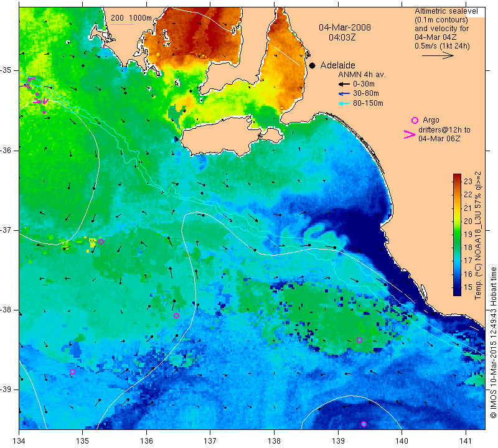Click the dark red top of temperature colorbar
This screenshot has width=498, height=448.
tap(457, 177)
